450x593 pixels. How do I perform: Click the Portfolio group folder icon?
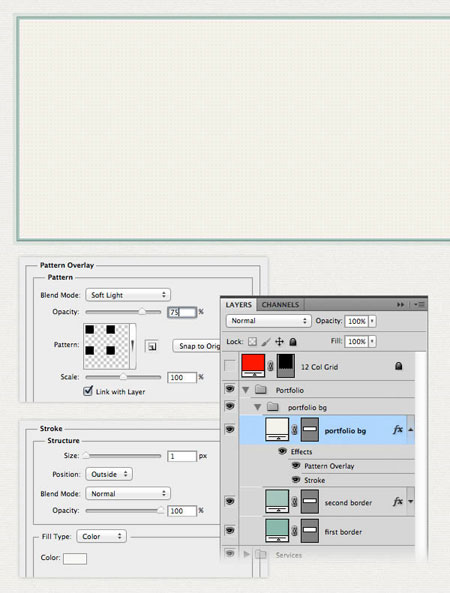261,390
